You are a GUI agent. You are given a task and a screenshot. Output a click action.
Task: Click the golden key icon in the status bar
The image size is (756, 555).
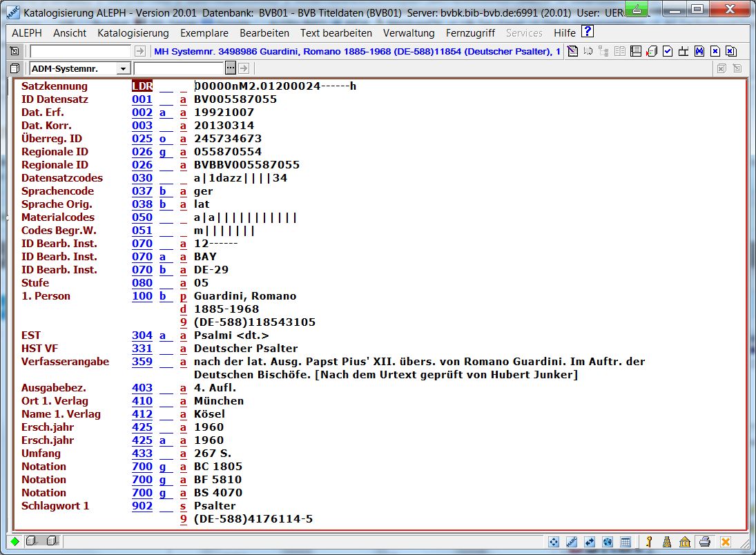tap(649, 542)
